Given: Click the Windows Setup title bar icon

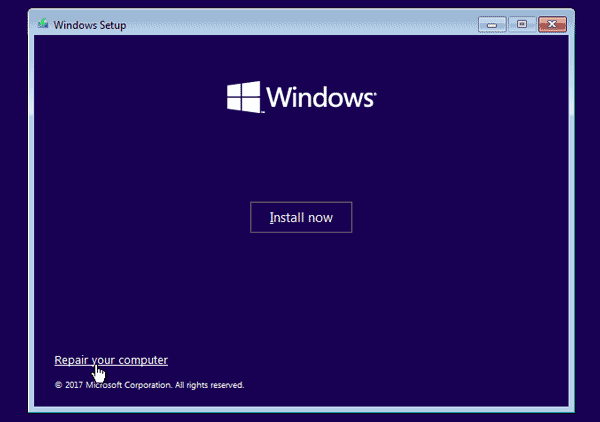Looking at the screenshot, I should pyautogui.click(x=43, y=24).
